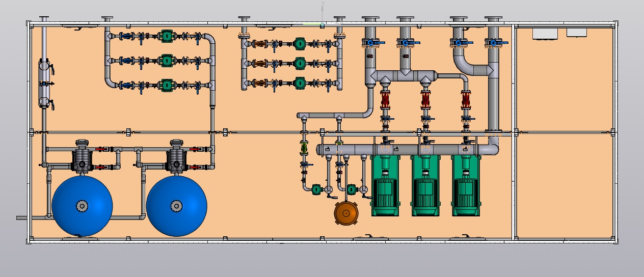The width and height of the screenshot is (644, 277).
Task: Select the left black filter unit above tanks
Action: tap(82, 157)
